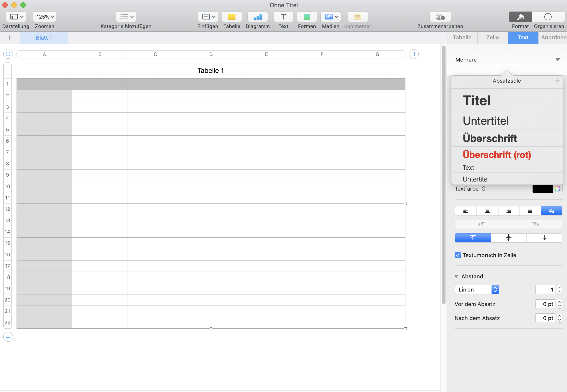Click the Tabelle toolbar icon

point(232,17)
